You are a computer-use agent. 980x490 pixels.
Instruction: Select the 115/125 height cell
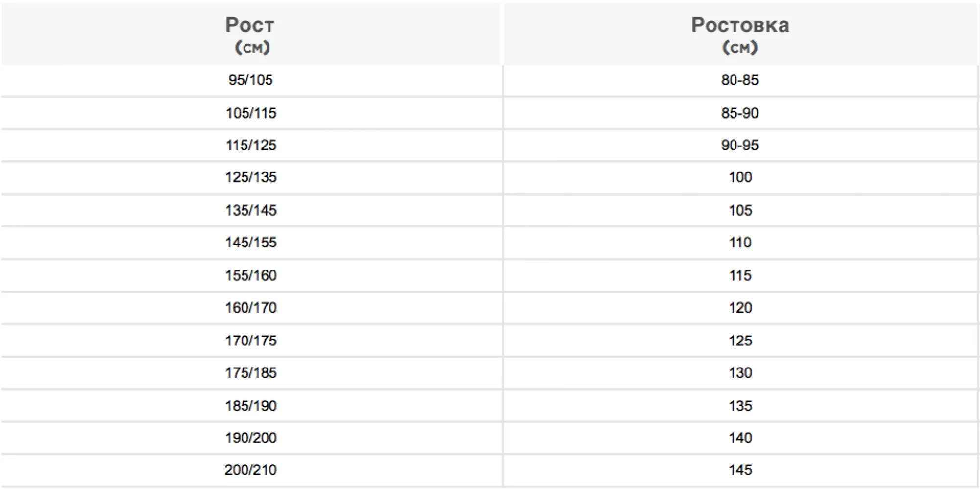point(251,146)
